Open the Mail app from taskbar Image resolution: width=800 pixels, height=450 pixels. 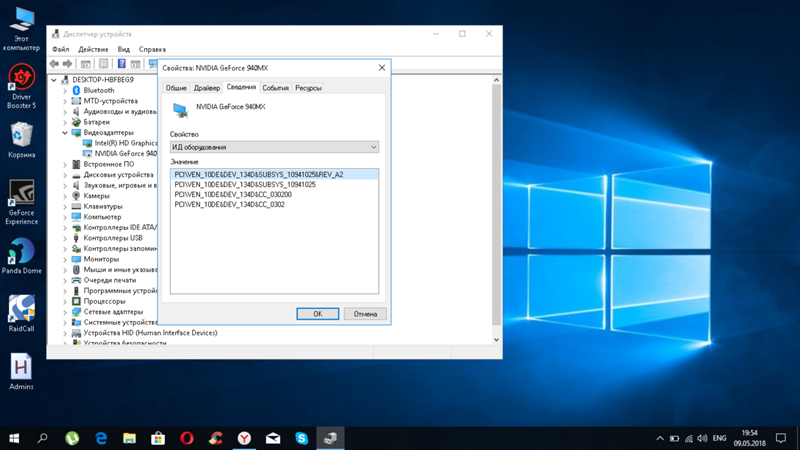(x=273, y=438)
